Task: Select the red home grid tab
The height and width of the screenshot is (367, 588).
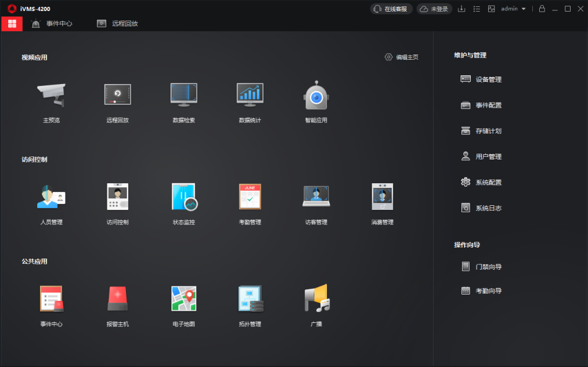Action: tap(12, 24)
